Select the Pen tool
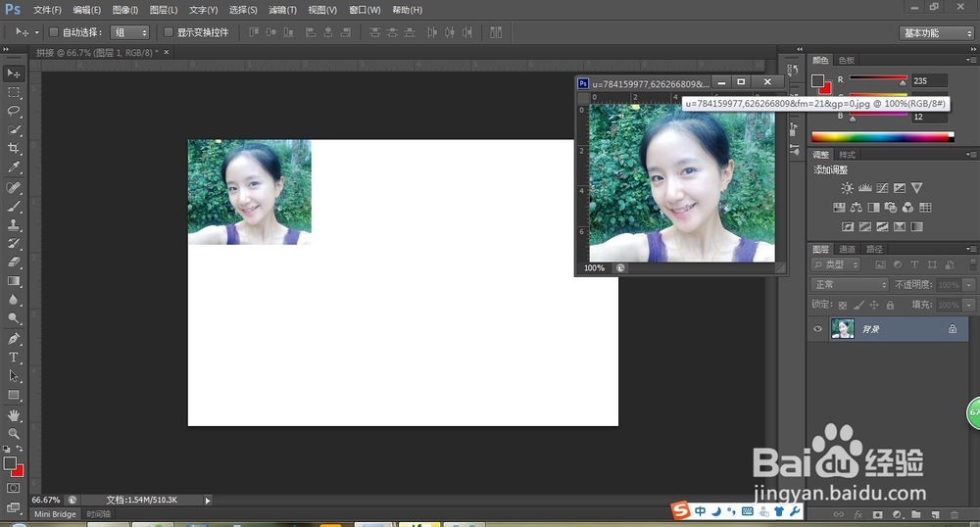Screen dimensions: 980x527 (13, 339)
